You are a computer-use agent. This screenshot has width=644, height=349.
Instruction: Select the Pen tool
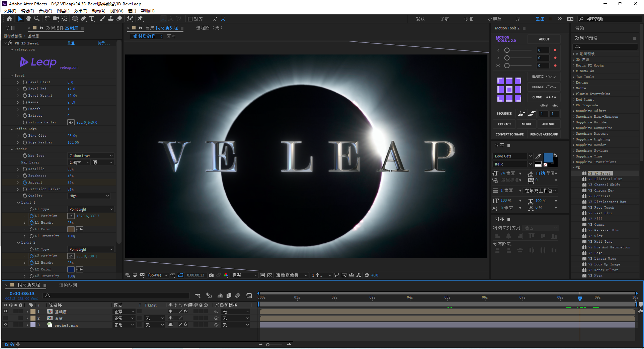pyautogui.click(x=83, y=19)
